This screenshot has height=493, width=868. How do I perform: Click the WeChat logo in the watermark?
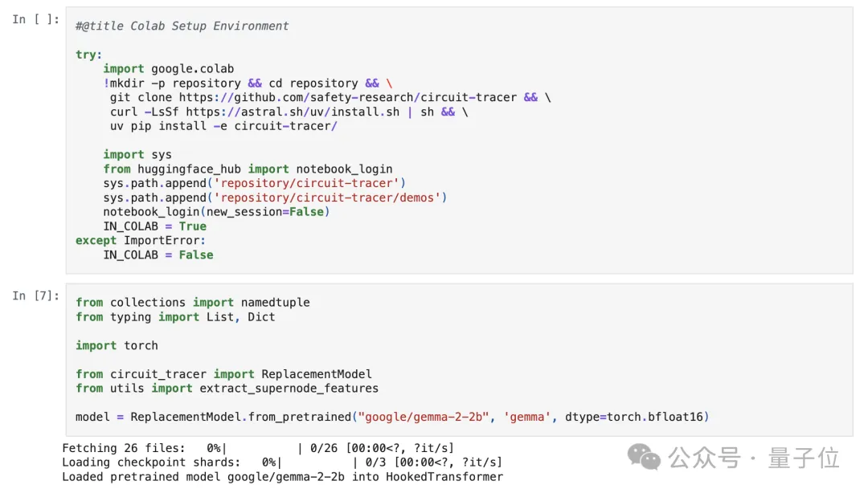pos(644,458)
